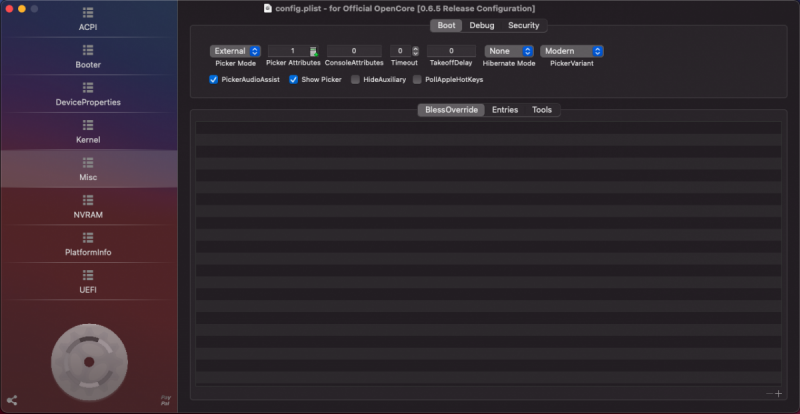Add a row with the plus button
Screen dimensions: 800x414
[x=778, y=393]
